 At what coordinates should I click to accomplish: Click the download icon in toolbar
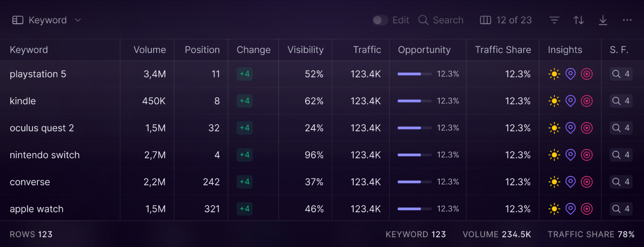point(603,20)
